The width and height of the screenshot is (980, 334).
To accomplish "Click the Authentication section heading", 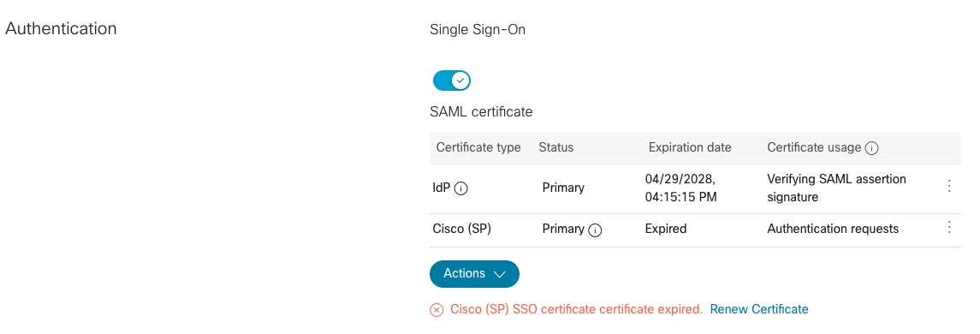I will point(61,29).
